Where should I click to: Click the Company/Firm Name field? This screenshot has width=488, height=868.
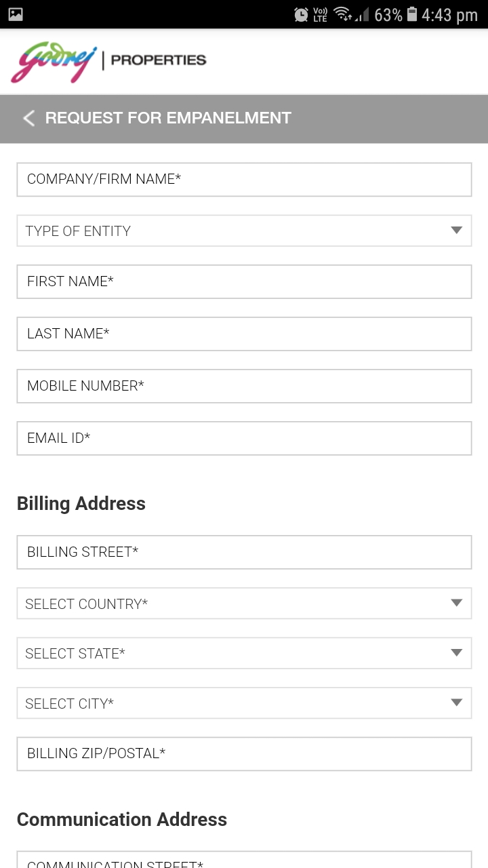244,179
